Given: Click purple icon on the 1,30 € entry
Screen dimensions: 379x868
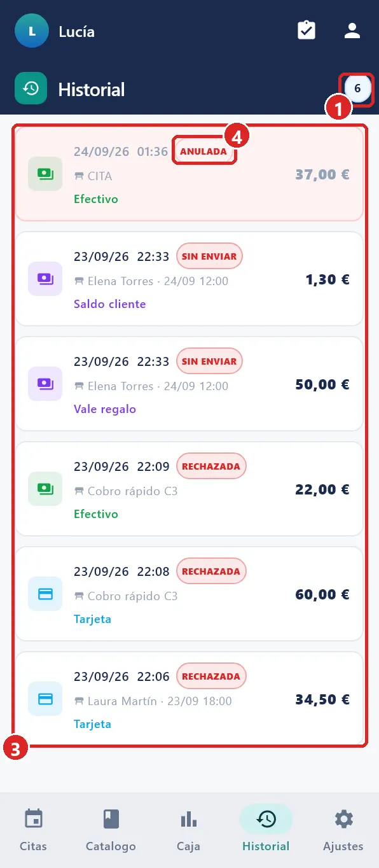Looking at the screenshot, I should [x=45, y=279].
